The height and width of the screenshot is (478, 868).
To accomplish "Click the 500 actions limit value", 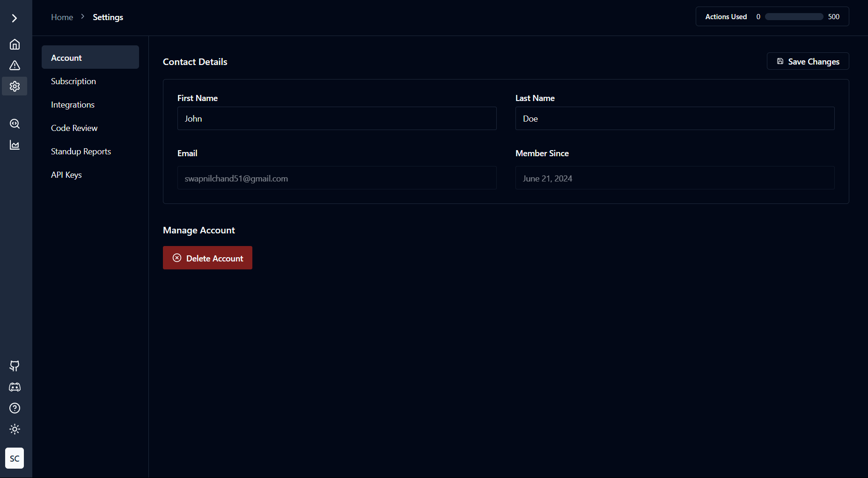I will pos(833,17).
